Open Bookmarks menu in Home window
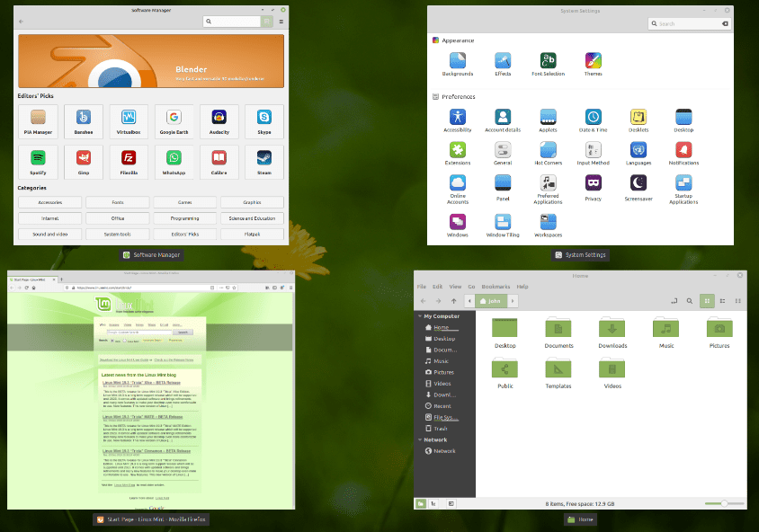This screenshot has height=532, width=759. (x=496, y=287)
